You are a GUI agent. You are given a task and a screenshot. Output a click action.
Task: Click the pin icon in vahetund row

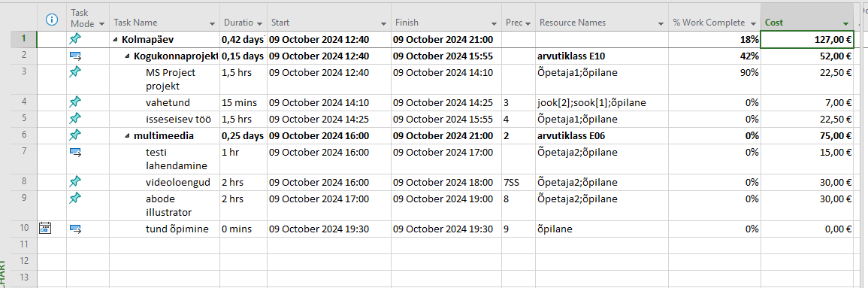click(x=75, y=102)
